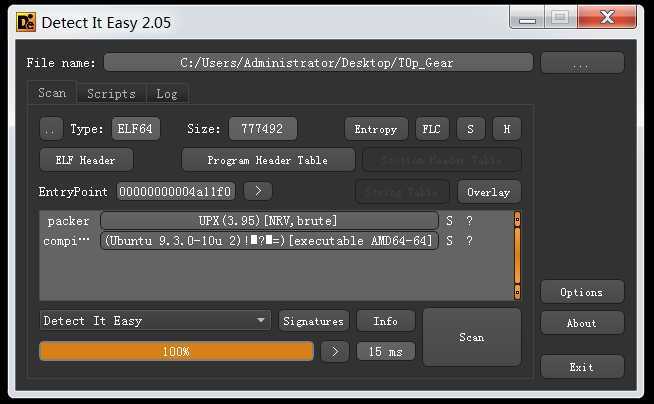Click the large Scan button
654x404 pixels.
point(472,337)
